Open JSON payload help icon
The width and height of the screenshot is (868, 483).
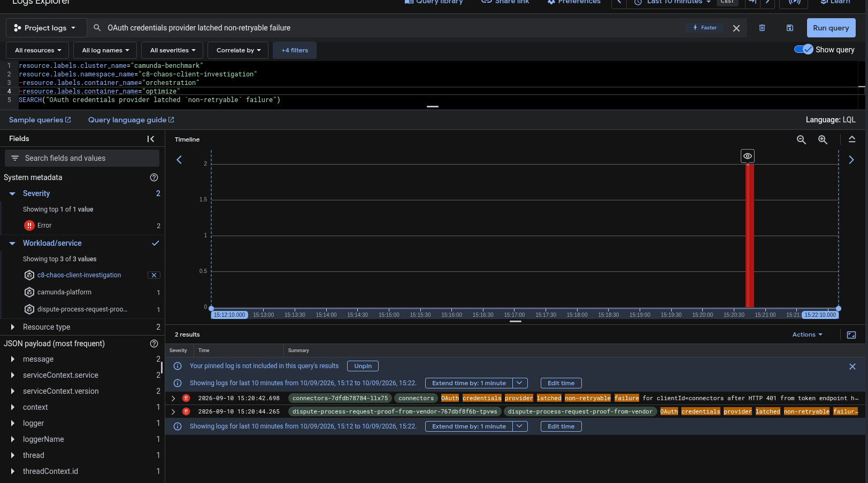coord(154,344)
